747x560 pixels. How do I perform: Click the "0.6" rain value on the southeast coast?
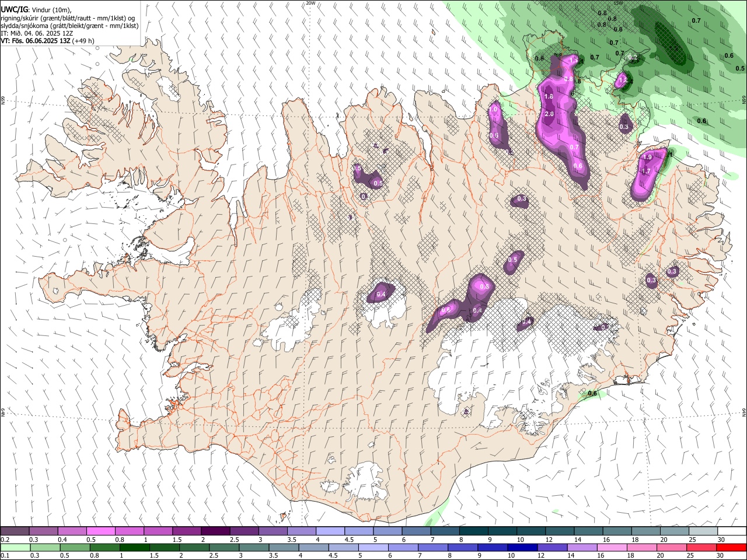tap(592, 394)
